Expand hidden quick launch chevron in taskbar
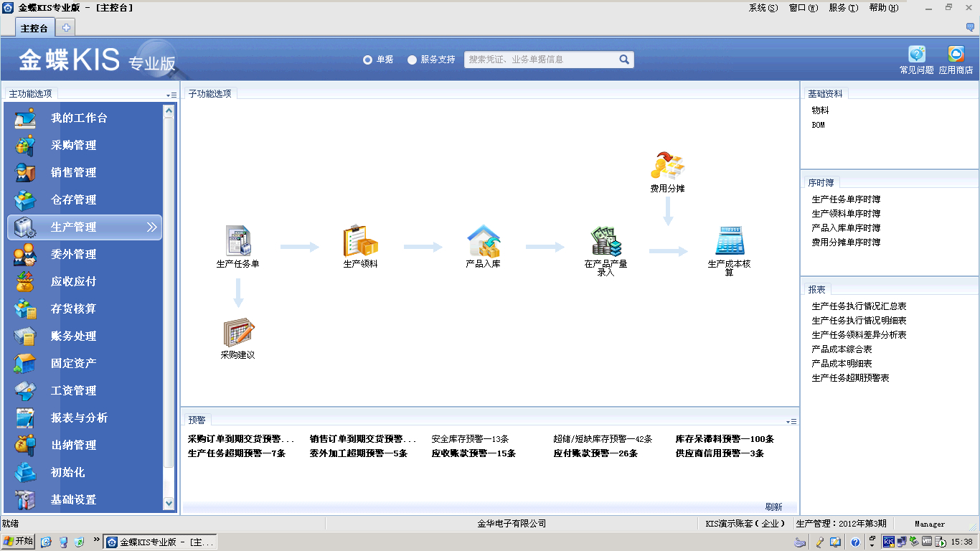The height and width of the screenshot is (551, 980). pos(97,539)
